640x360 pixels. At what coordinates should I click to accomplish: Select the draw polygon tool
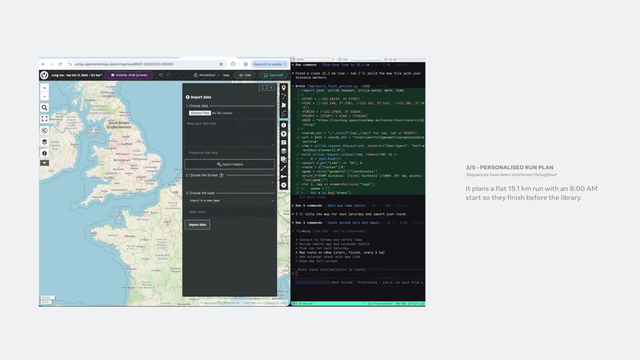tap(284, 105)
